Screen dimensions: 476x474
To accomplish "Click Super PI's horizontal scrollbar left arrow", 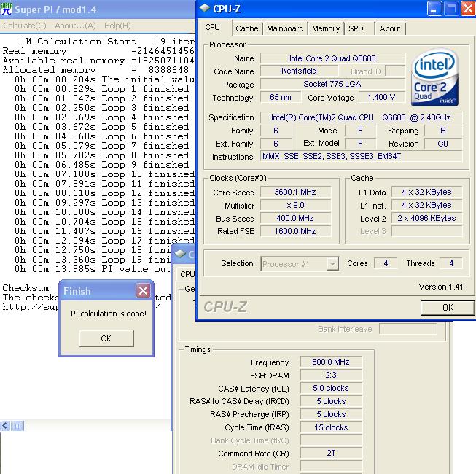I will tap(5, 425).
